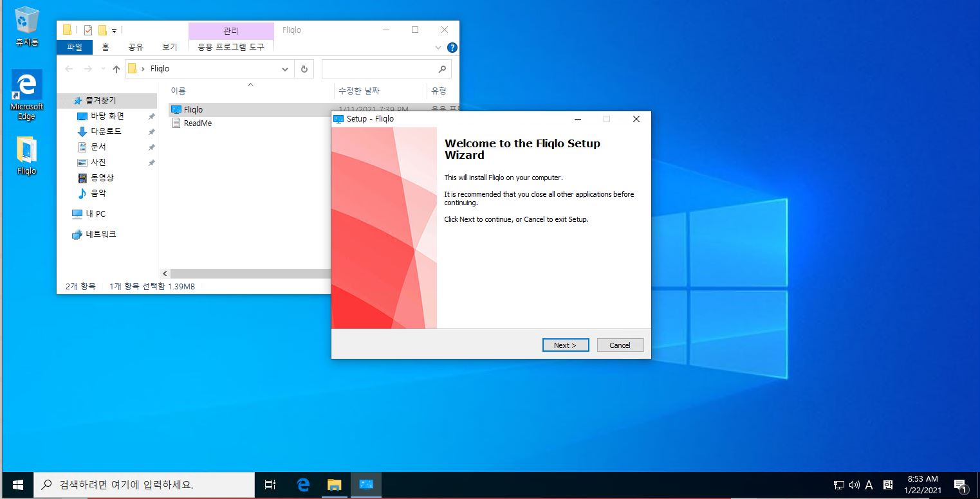The width and height of the screenshot is (980, 499).
Task: Open the 보기 ribbon tab
Action: click(x=170, y=47)
